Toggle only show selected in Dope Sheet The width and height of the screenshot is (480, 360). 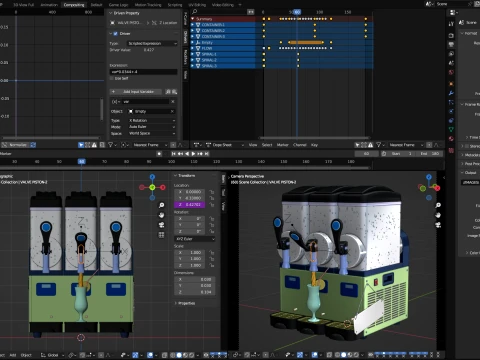point(357,145)
